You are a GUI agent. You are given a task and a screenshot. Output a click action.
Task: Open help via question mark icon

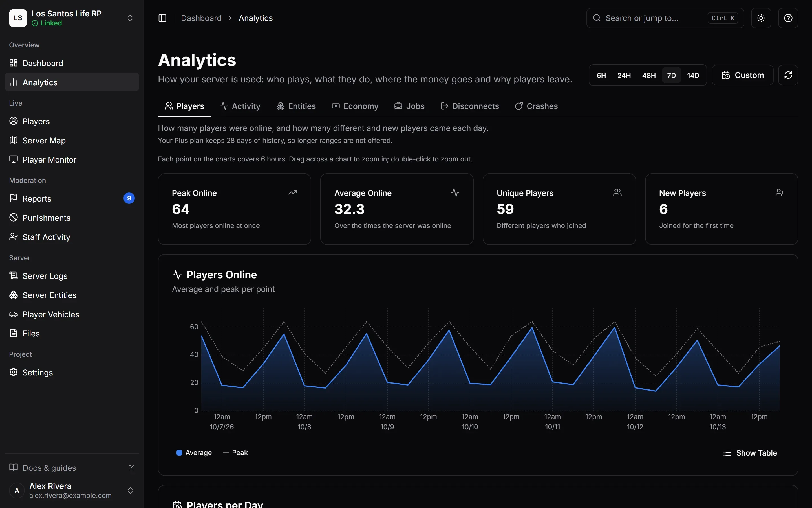(788, 18)
